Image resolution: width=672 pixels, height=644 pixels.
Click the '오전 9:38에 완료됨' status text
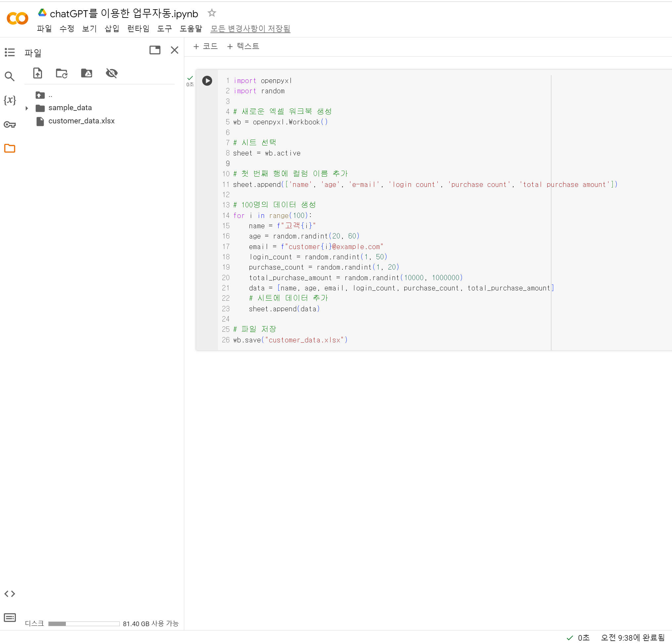tap(633, 637)
